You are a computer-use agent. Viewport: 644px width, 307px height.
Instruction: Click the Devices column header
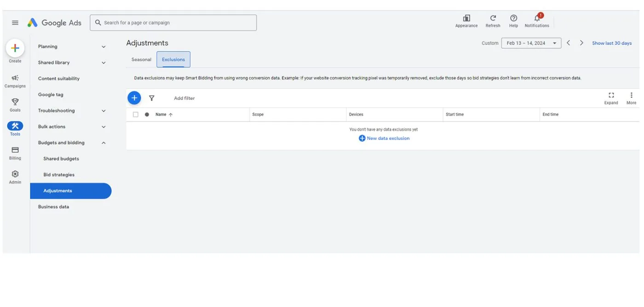356,115
